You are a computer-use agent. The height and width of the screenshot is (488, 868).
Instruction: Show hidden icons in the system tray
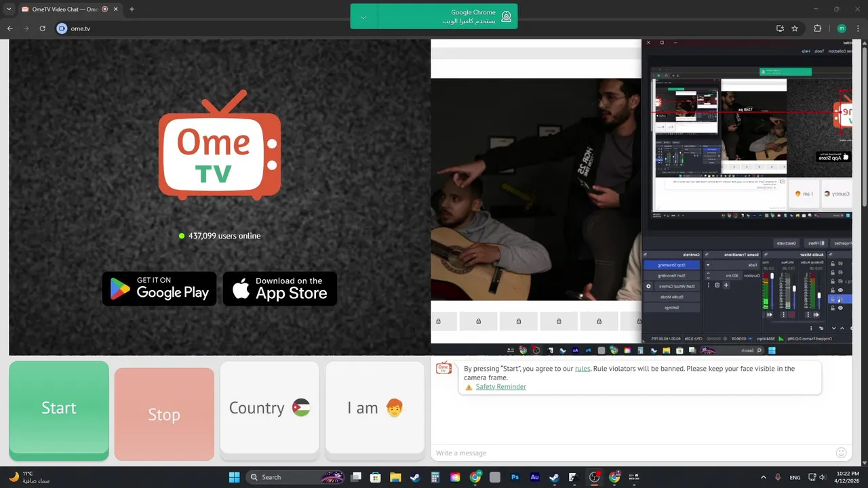pyautogui.click(x=764, y=477)
